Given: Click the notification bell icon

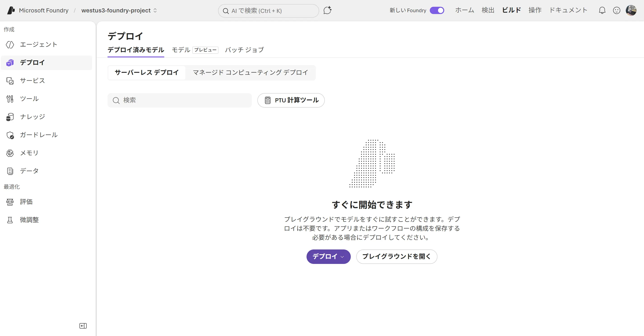Looking at the screenshot, I should [602, 10].
